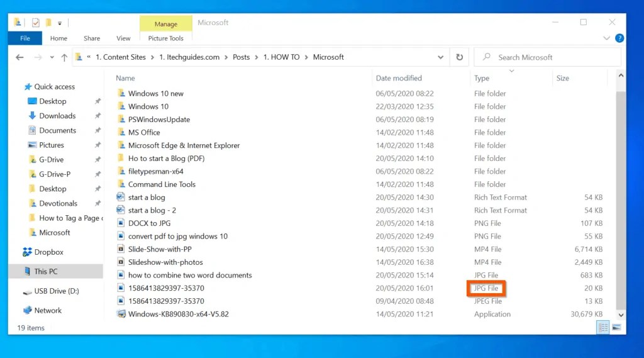644x358 pixels.
Task: Open the Customize Quick Access Toolbar dropdown
Action: (60, 23)
